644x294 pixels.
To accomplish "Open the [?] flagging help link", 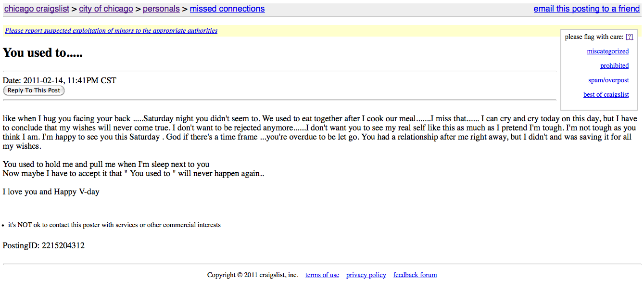I will click(629, 37).
